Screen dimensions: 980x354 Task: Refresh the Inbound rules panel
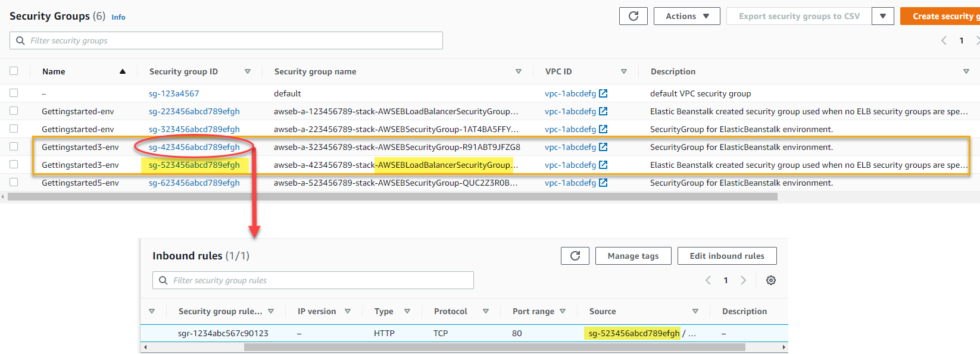pos(575,256)
